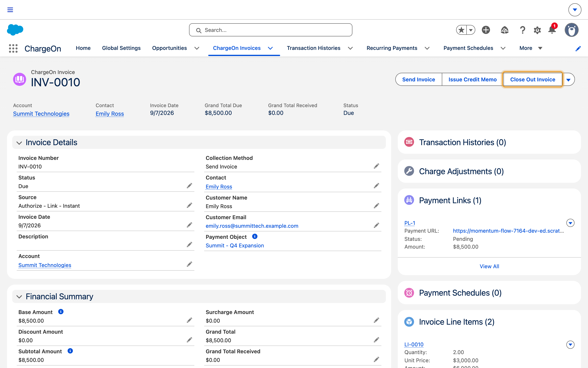Screen dimensions: 588x368
Task: Open the Help question mark menu
Action: [x=522, y=30]
